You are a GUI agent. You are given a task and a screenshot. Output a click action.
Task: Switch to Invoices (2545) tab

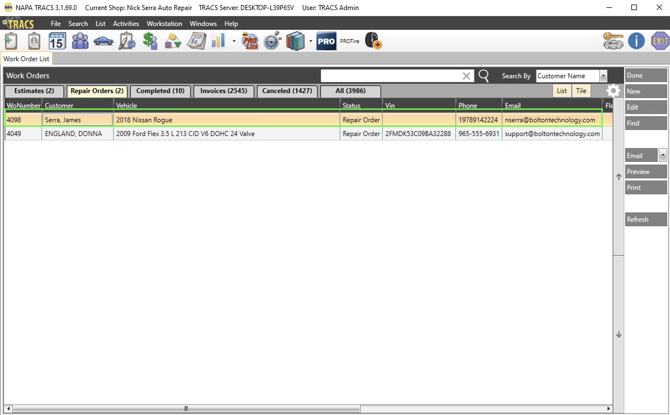tap(223, 91)
